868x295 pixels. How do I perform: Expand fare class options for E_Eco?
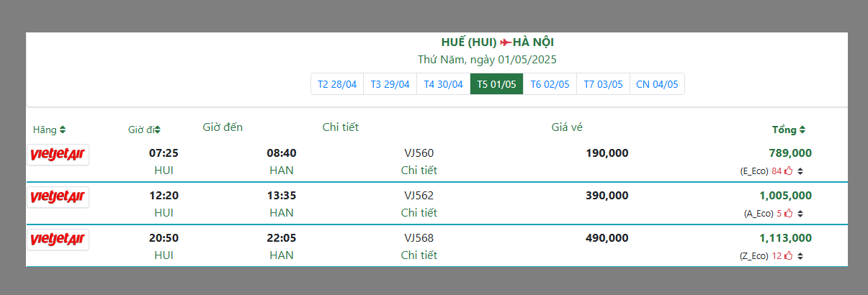[800, 171]
